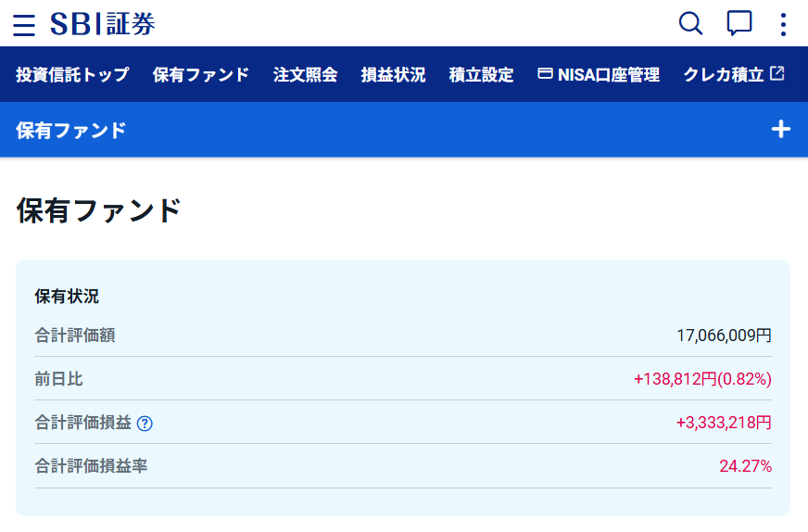Click the SBI証券 logo
Image resolution: width=808 pixels, height=532 pixels.
[x=103, y=24]
